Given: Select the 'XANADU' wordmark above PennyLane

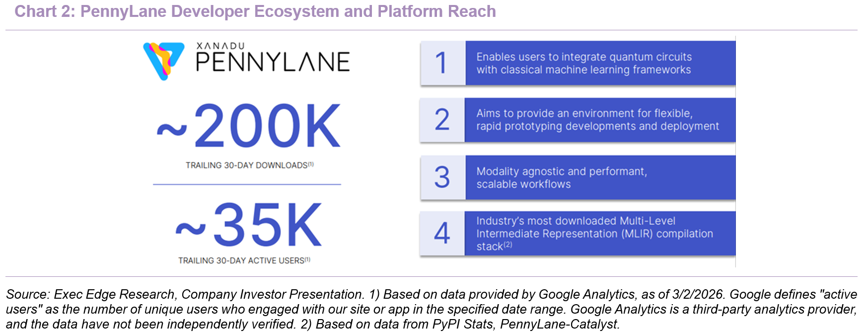Looking at the screenshot, I should tap(220, 46).
